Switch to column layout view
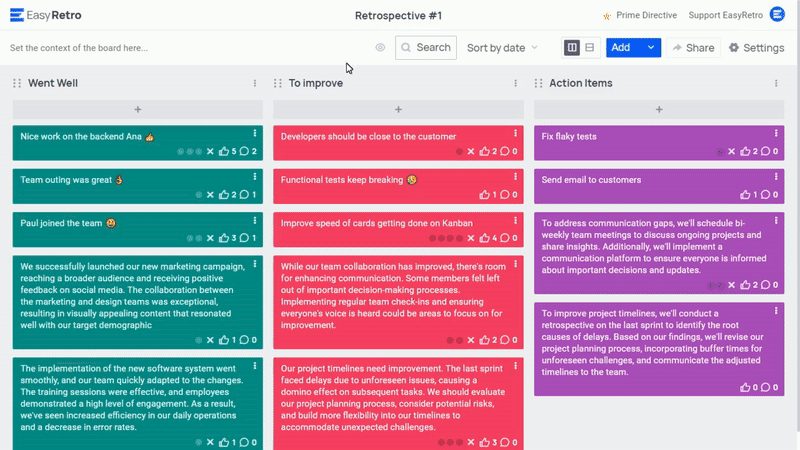Screen dimensions: 800x450 coord(572,48)
